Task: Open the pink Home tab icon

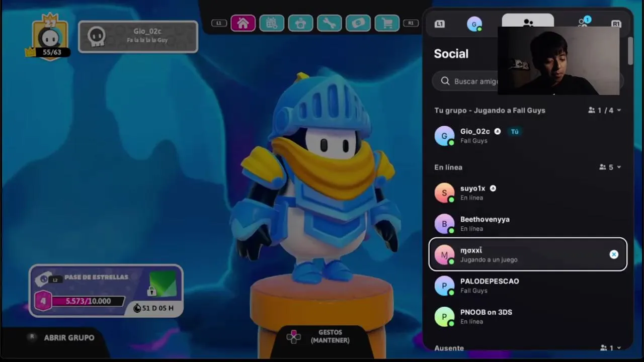Action: [243, 23]
